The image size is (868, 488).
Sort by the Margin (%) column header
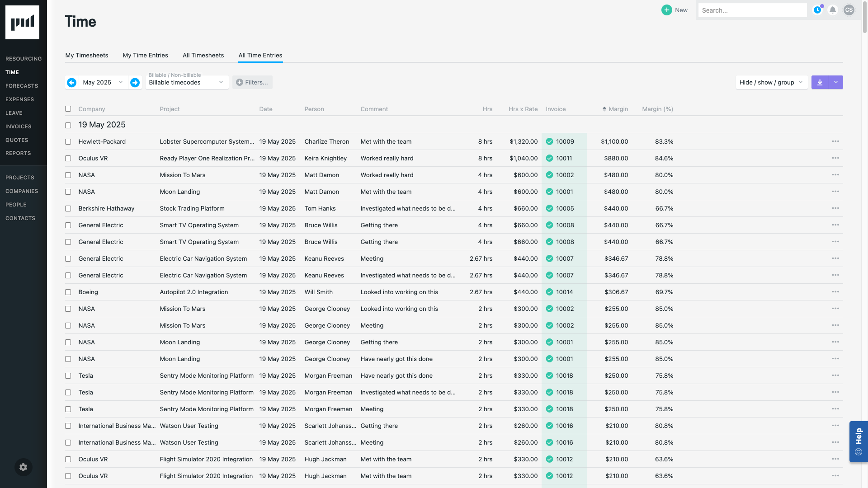pyautogui.click(x=657, y=109)
